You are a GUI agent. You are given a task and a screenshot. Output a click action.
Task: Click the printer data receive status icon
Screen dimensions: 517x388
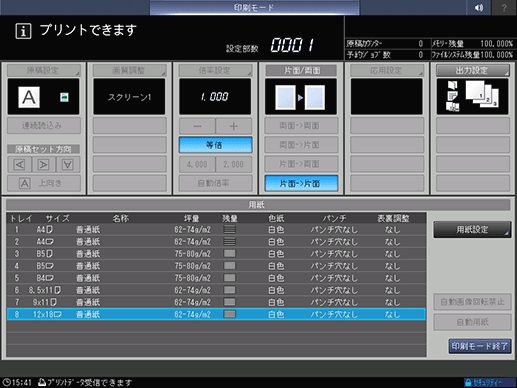click(x=42, y=382)
